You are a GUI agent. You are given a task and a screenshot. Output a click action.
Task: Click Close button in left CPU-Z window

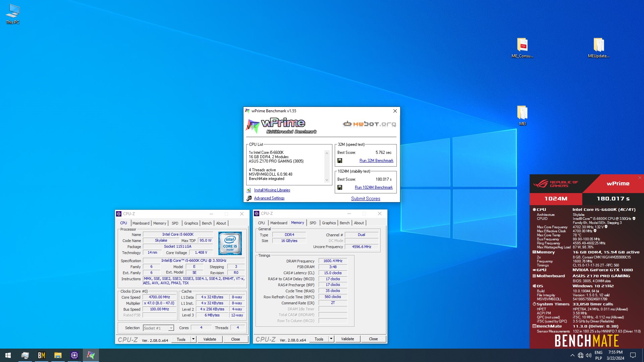pyautogui.click(x=235, y=339)
